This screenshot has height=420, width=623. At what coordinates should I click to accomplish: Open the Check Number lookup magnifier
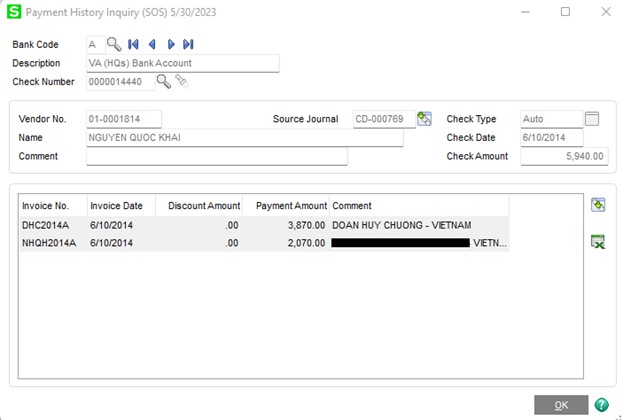[x=163, y=81]
